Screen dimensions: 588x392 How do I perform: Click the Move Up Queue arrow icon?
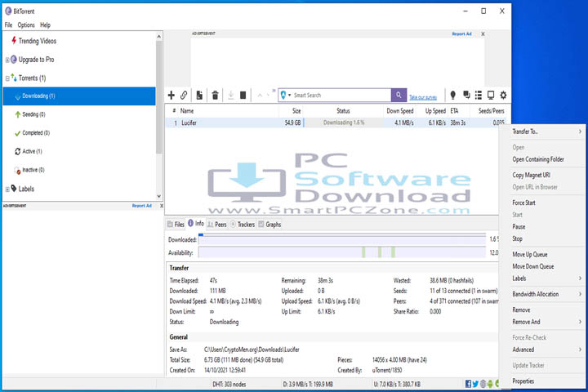pos(260,96)
